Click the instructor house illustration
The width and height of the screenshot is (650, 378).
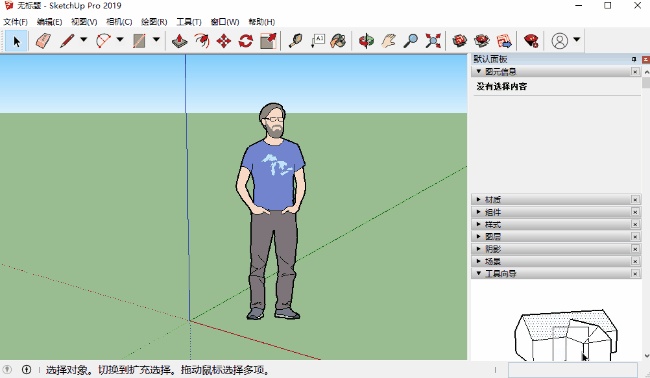pos(566,335)
